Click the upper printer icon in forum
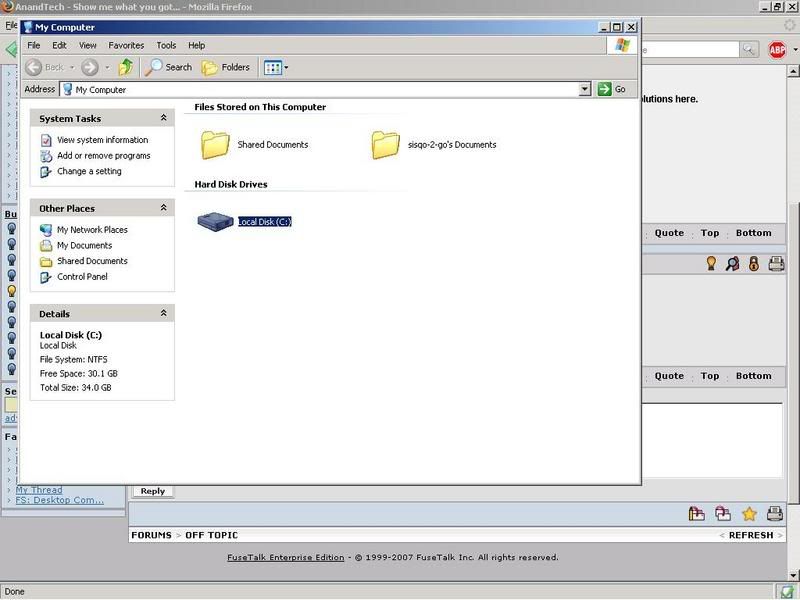The image size is (800, 600). 776,263
